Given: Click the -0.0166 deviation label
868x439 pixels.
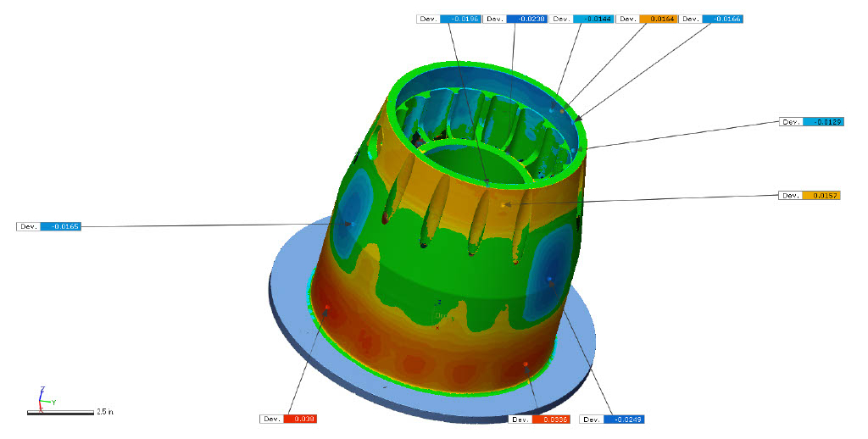Looking at the screenshot, I should (712, 19).
